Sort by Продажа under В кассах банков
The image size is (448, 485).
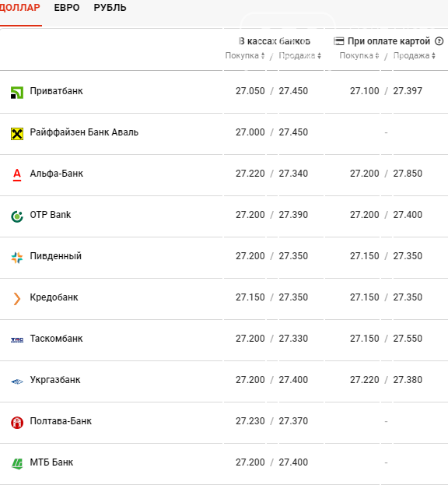(x=299, y=56)
